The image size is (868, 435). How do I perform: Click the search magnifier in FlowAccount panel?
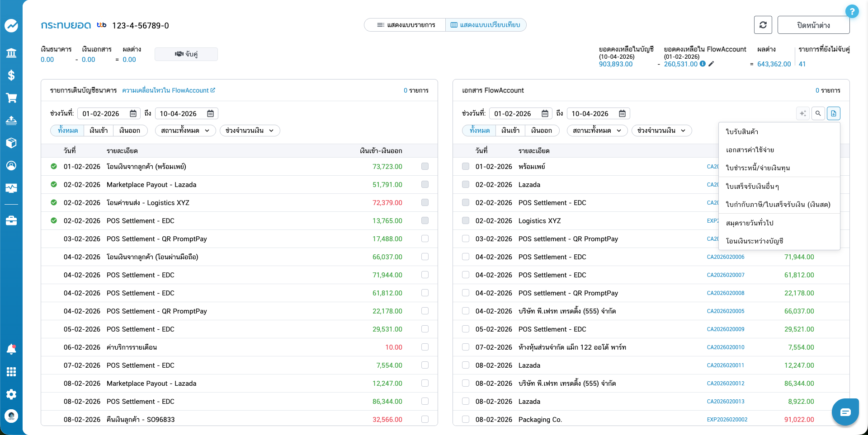point(818,113)
